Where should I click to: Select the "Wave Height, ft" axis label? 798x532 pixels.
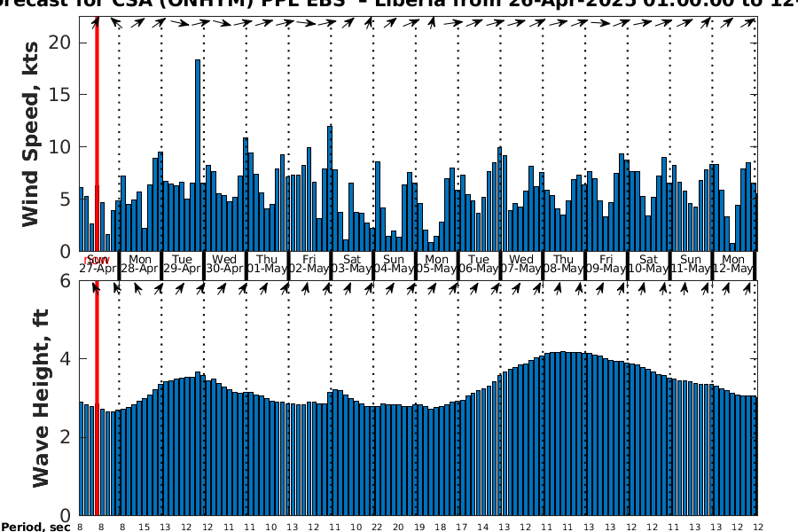[40, 398]
